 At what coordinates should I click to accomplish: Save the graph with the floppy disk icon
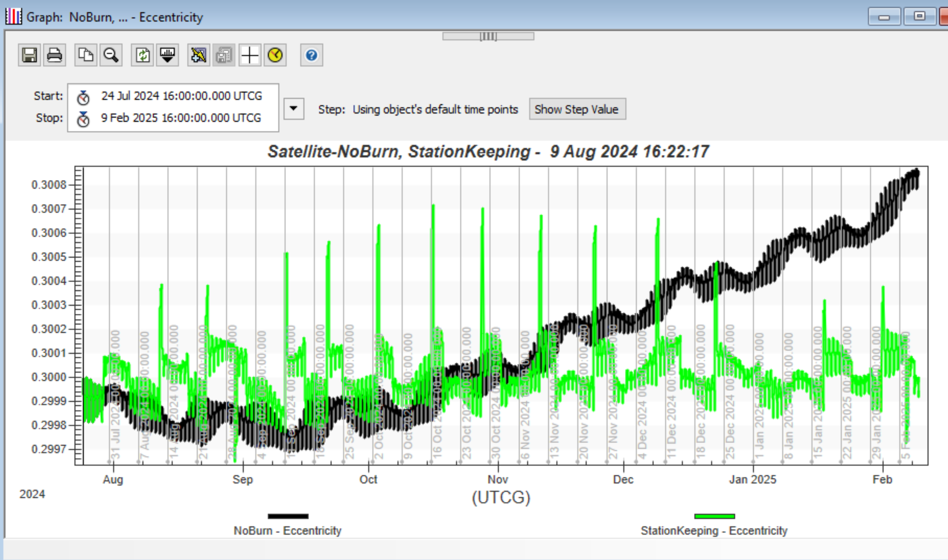tap(29, 55)
